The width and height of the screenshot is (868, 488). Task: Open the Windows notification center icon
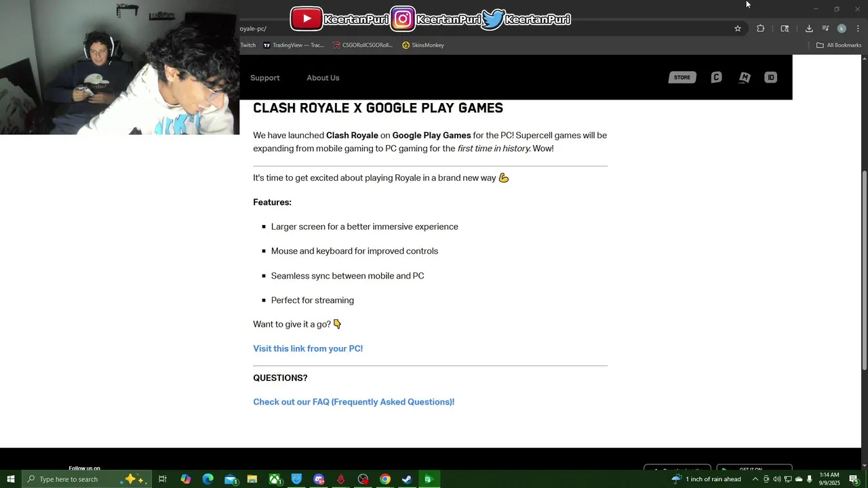854,479
